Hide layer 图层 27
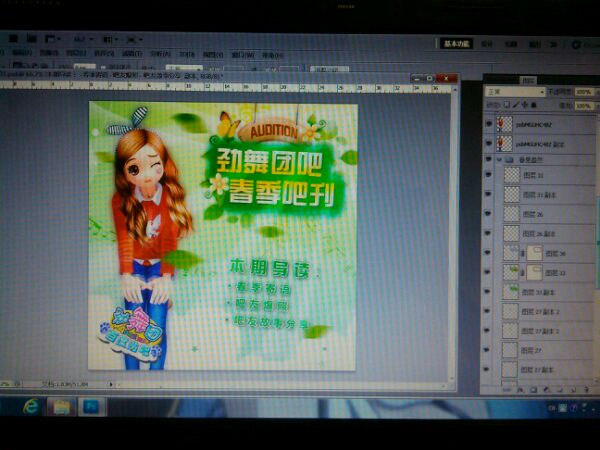This screenshot has width=600, height=450. click(486, 350)
